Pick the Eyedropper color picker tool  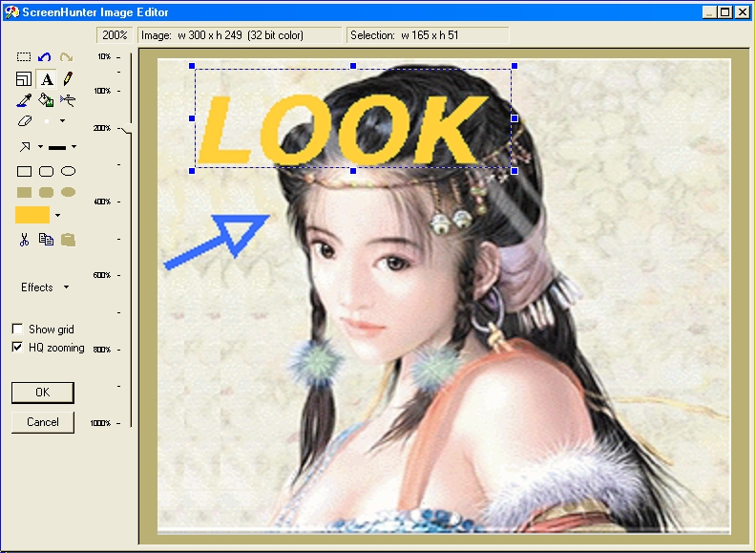pyautogui.click(x=25, y=100)
